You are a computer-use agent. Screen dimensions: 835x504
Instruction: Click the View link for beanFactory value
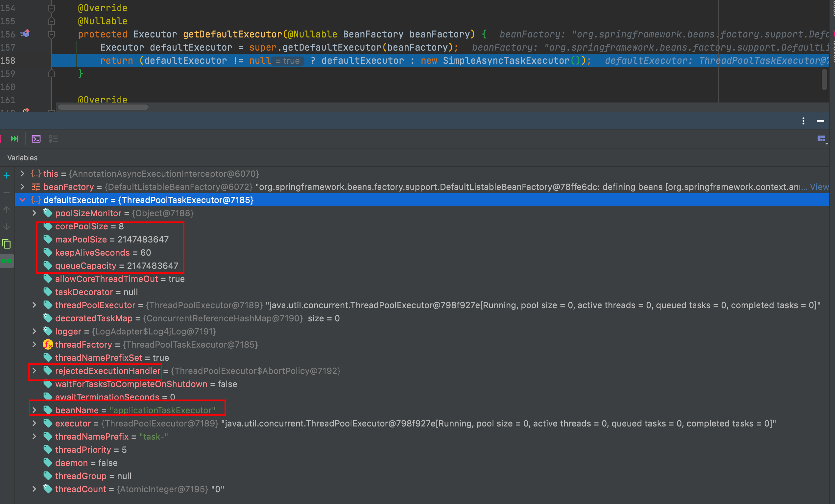[x=819, y=187]
